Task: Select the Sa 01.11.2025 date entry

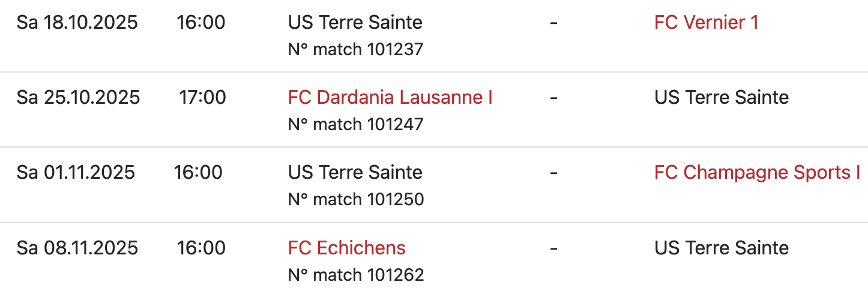Action: [76, 173]
